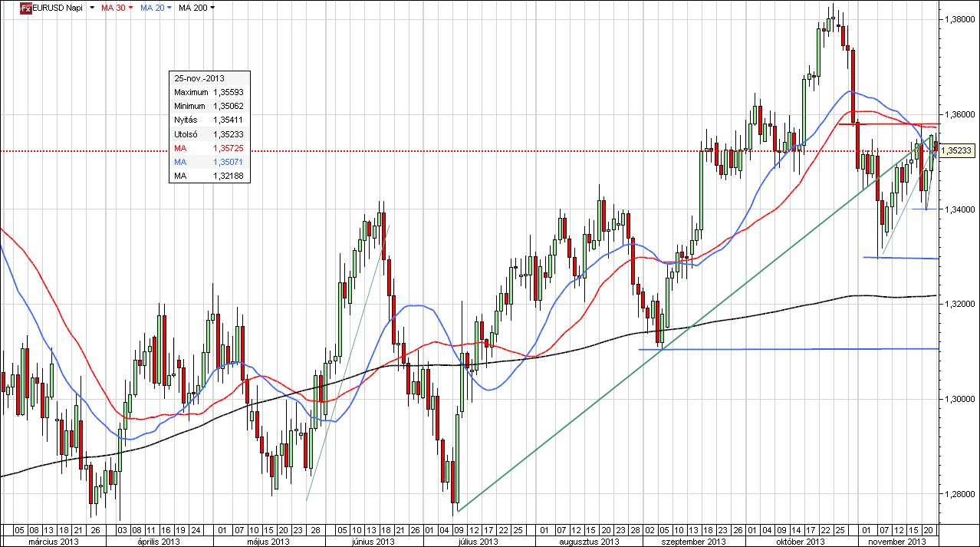Click augusztus 2013 on the time axis
Screen dimensions: 980x547
pos(590,541)
